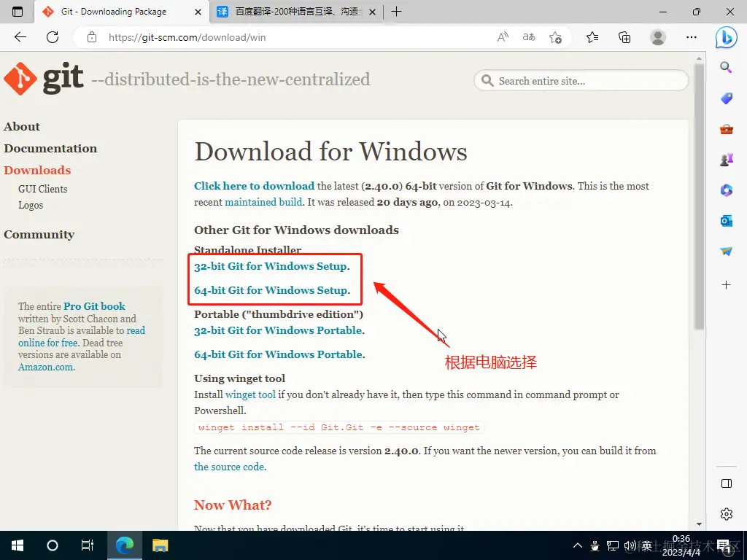Image resolution: width=747 pixels, height=560 pixels.
Task: Open the sidebar paper plane Drop icon
Action: click(x=726, y=251)
